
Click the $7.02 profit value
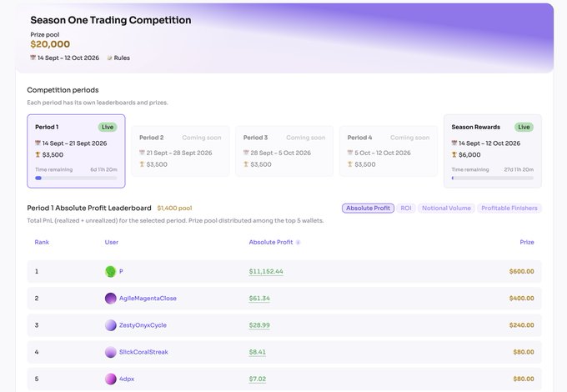pos(257,379)
